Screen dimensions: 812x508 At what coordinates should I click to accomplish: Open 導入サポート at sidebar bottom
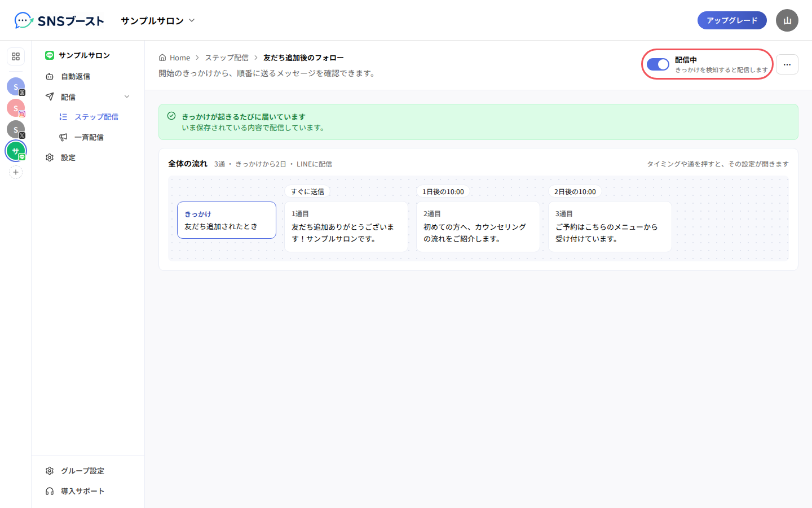point(88,491)
